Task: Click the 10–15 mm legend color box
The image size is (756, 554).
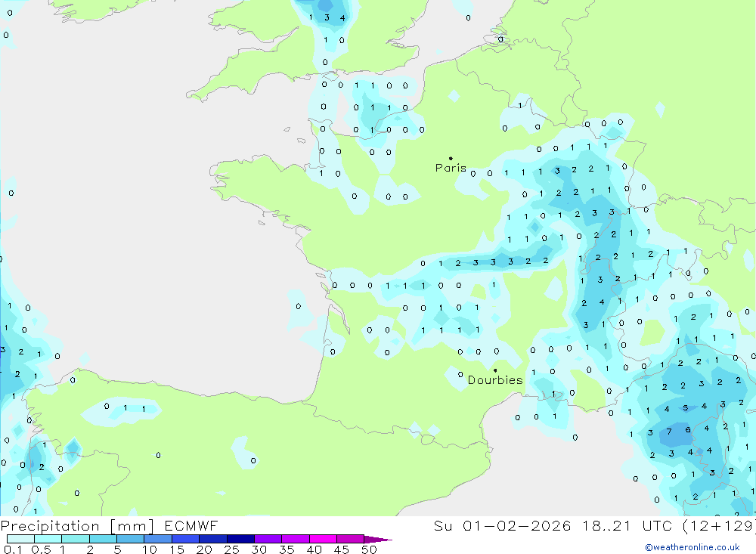Action: tap(158, 539)
